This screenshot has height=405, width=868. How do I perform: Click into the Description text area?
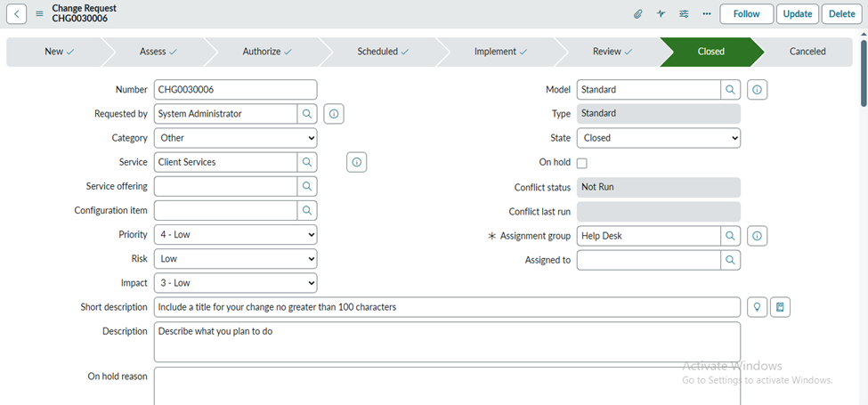tap(446, 342)
